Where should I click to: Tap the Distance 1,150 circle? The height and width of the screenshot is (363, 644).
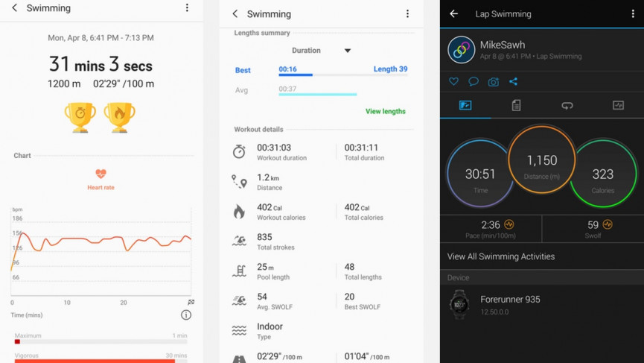point(542,160)
